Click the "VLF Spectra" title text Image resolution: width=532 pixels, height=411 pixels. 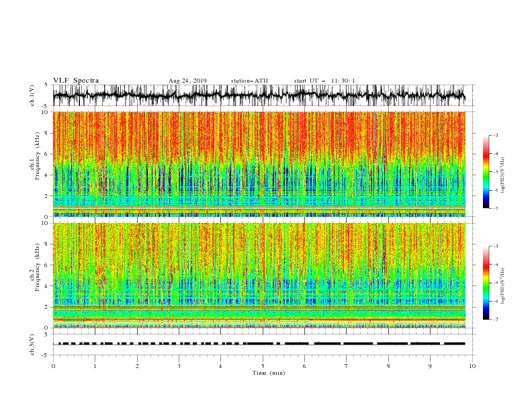[x=76, y=81]
